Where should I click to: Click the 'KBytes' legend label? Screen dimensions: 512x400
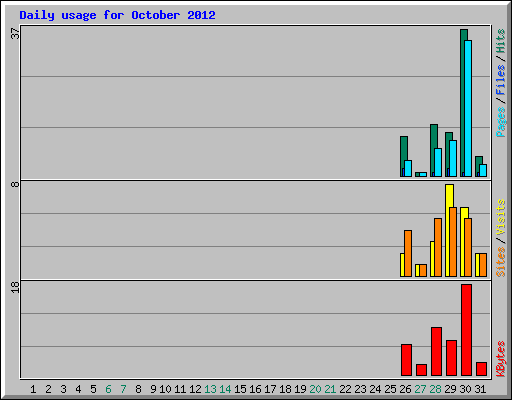click(500, 359)
